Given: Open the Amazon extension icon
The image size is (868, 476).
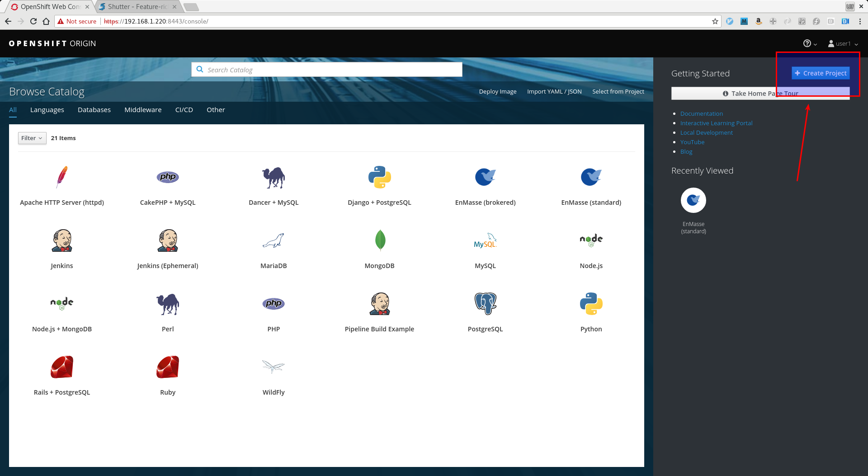Looking at the screenshot, I should click(x=759, y=21).
